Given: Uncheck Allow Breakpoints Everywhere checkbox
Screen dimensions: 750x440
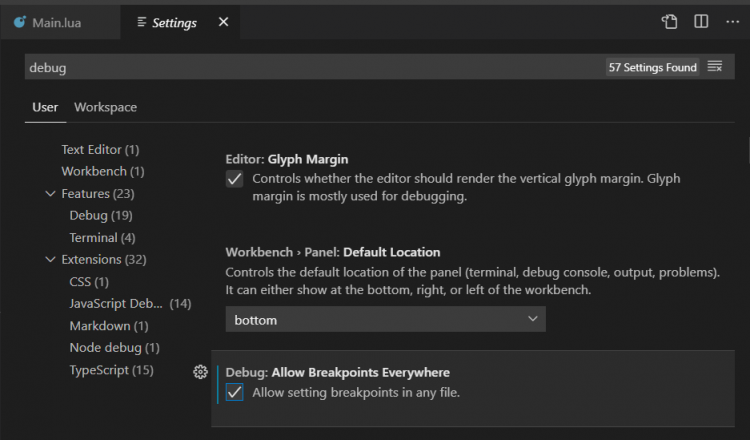Looking at the screenshot, I should [235, 393].
